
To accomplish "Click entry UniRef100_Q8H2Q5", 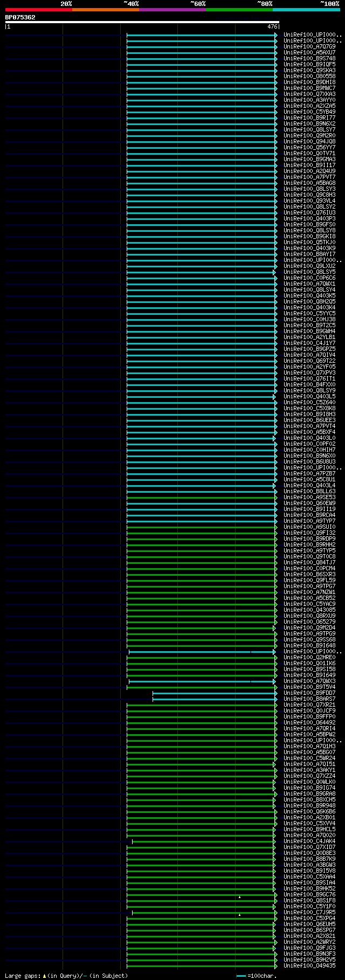I will click(x=309, y=302).
